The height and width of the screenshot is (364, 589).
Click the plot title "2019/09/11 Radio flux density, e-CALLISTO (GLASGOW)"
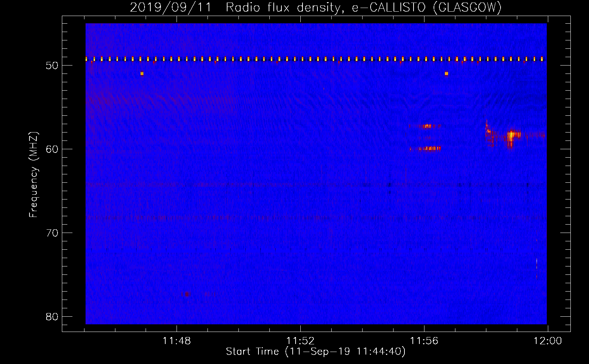316,7
